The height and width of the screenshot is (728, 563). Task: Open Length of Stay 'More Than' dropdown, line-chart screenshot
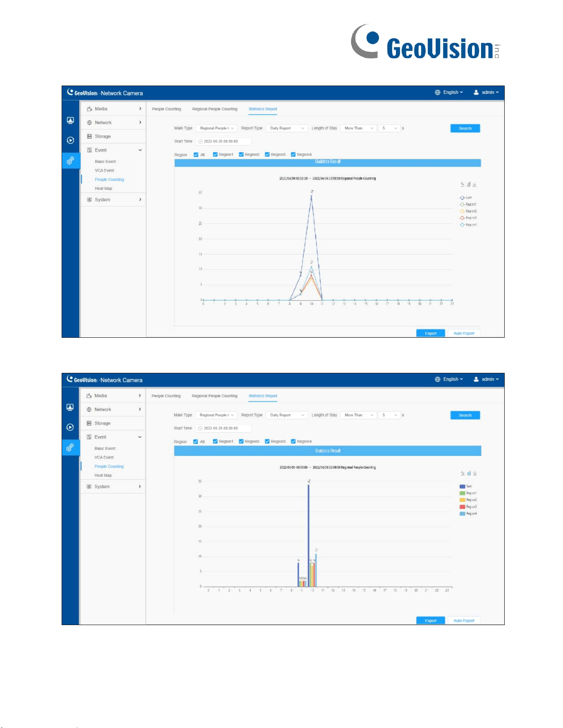coord(359,128)
